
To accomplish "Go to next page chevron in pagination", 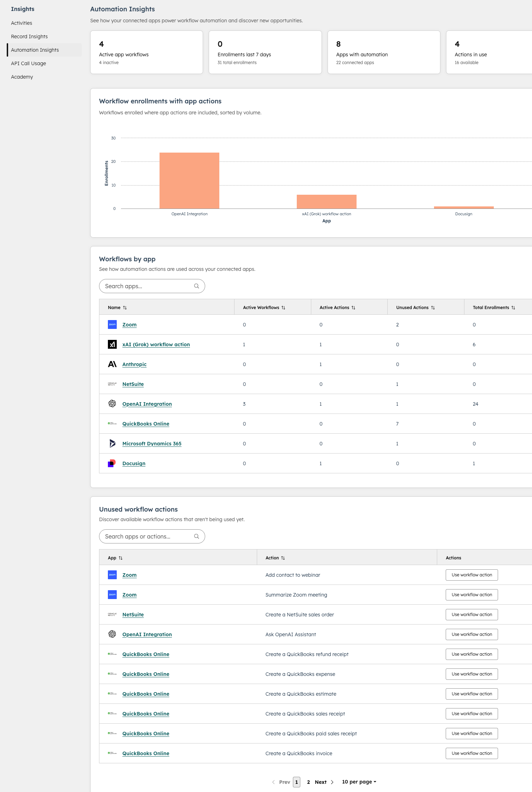I will (x=332, y=782).
